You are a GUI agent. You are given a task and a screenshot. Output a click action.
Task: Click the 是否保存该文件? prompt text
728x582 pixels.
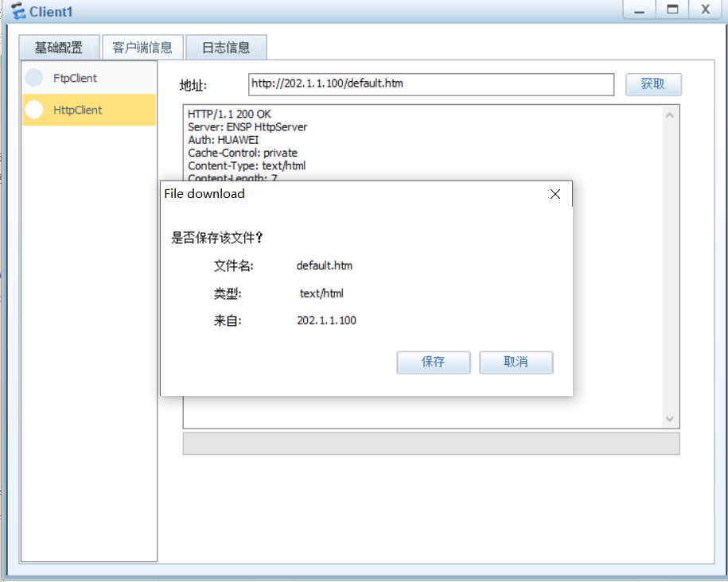217,238
